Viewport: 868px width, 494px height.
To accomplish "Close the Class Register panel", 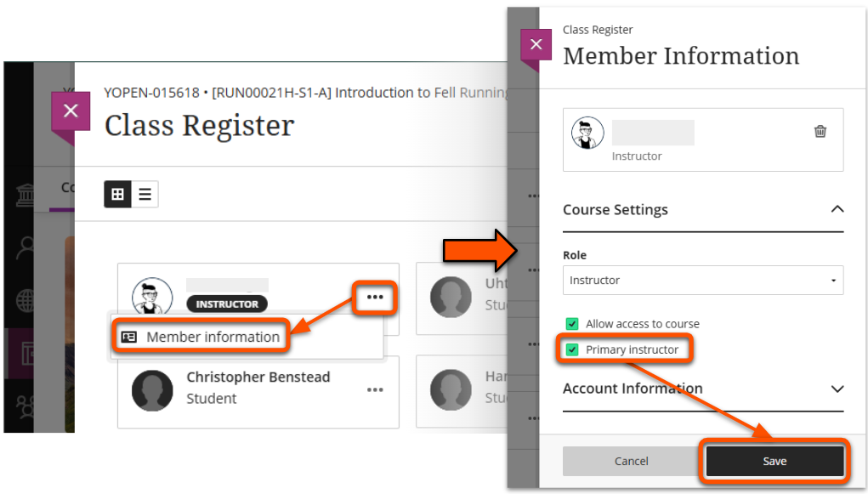I will click(71, 111).
